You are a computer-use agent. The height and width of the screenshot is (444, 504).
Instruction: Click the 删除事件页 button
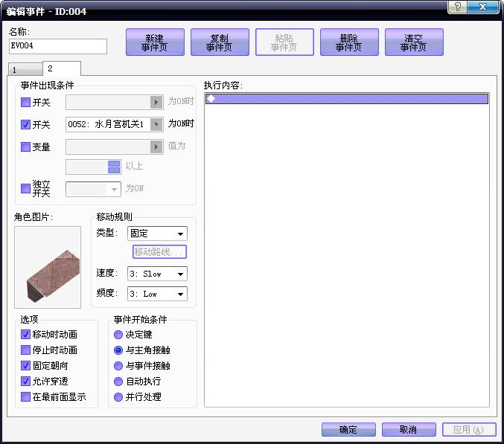click(349, 42)
